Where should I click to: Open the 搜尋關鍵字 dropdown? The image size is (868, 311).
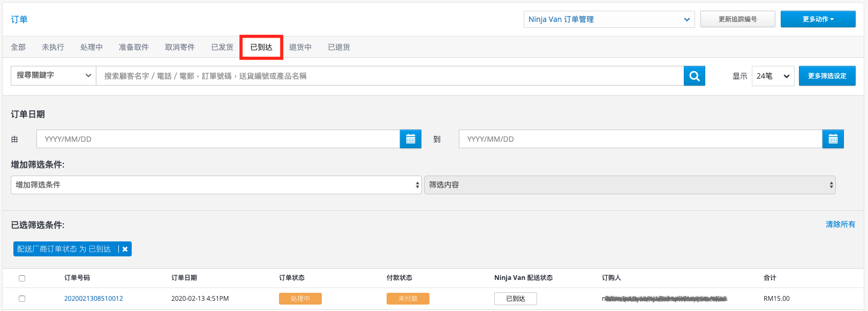(54, 75)
